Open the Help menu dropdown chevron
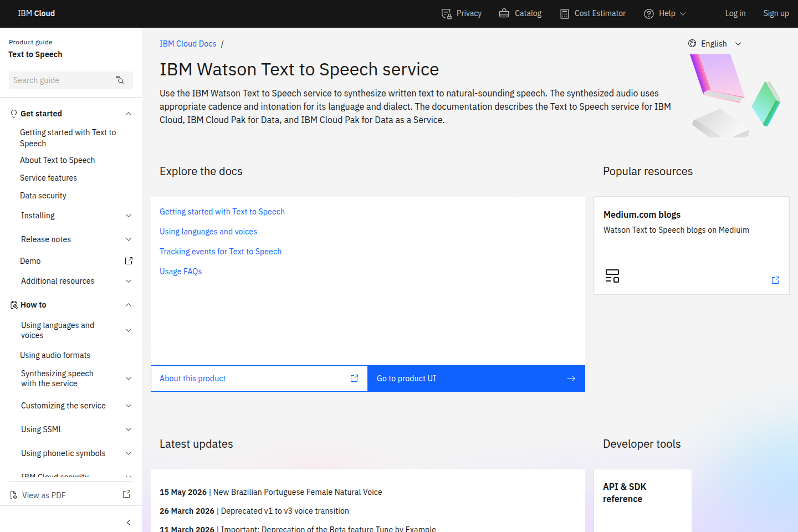The image size is (798, 532). pos(683,14)
